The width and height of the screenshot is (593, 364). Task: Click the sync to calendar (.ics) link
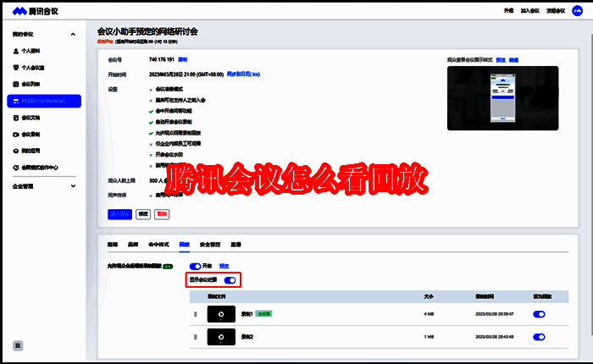click(243, 74)
